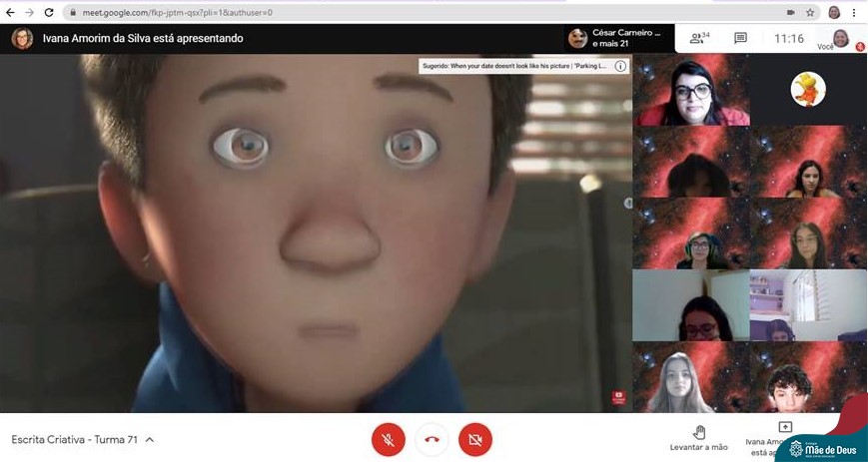Reload the Google Meet page
This screenshot has height=462, width=868.
click(49, 12)
